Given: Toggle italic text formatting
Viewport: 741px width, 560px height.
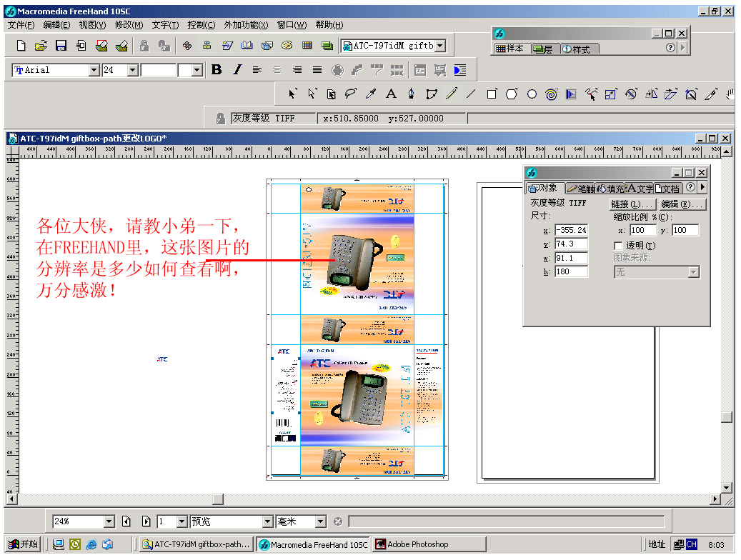Looking at the screenshot, I should (x=237, y=70).
